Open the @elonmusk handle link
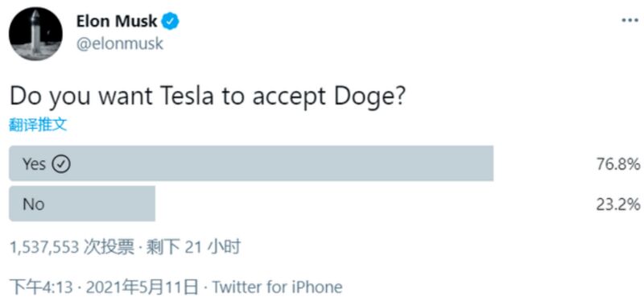644x301 pixels. coord(119,43)
